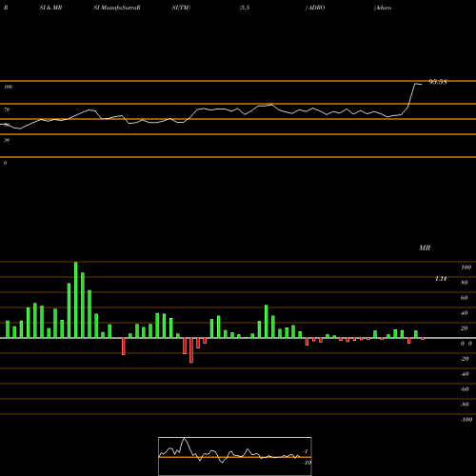The image size is (476, 476).
Task: Click the -40 label on MR axis
Action: coord(465,374)
